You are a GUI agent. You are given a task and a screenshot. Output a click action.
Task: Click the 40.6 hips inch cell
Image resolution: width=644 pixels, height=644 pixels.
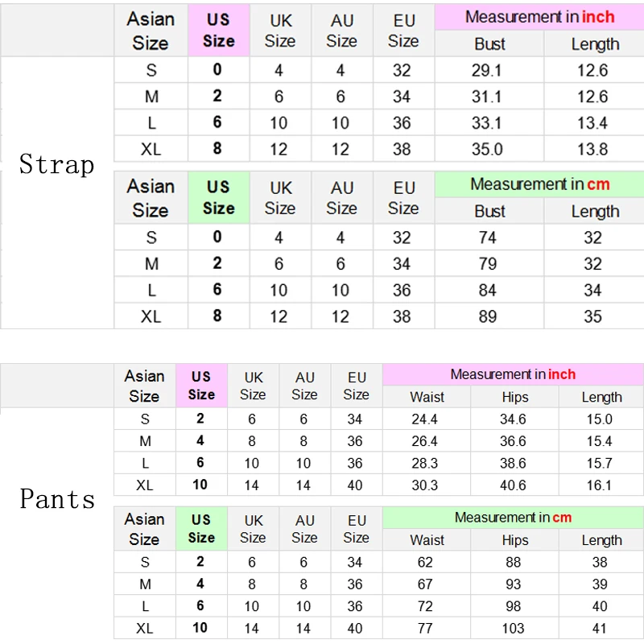(513, 485)
